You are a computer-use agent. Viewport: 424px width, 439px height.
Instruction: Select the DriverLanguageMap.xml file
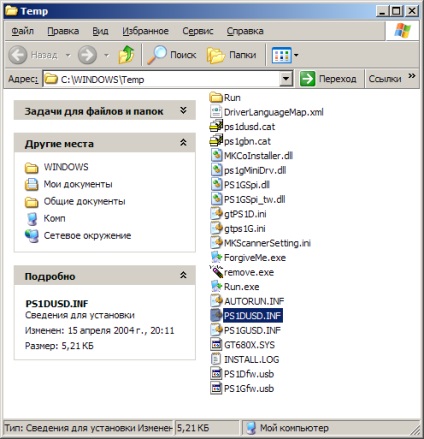tap(267, 112)
